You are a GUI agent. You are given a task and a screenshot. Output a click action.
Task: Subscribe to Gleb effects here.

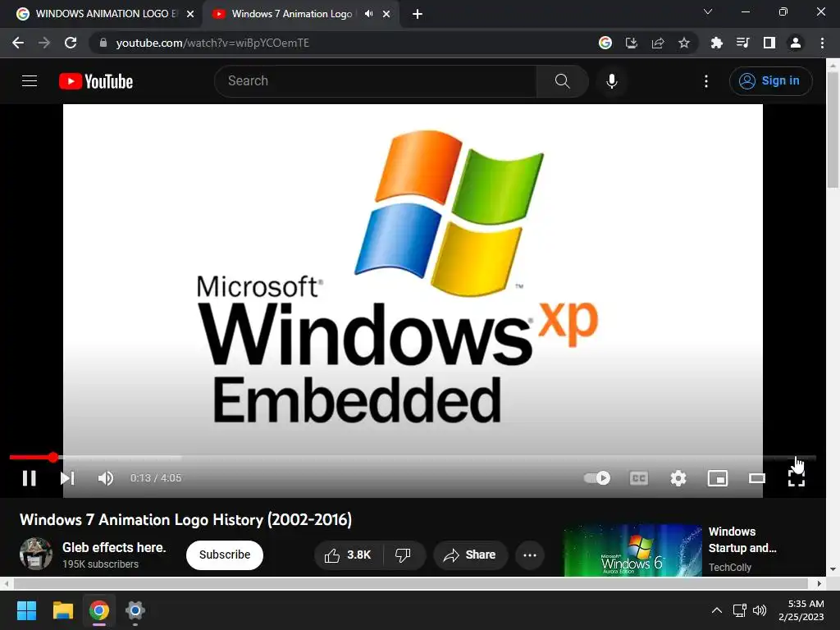(225, 555)
